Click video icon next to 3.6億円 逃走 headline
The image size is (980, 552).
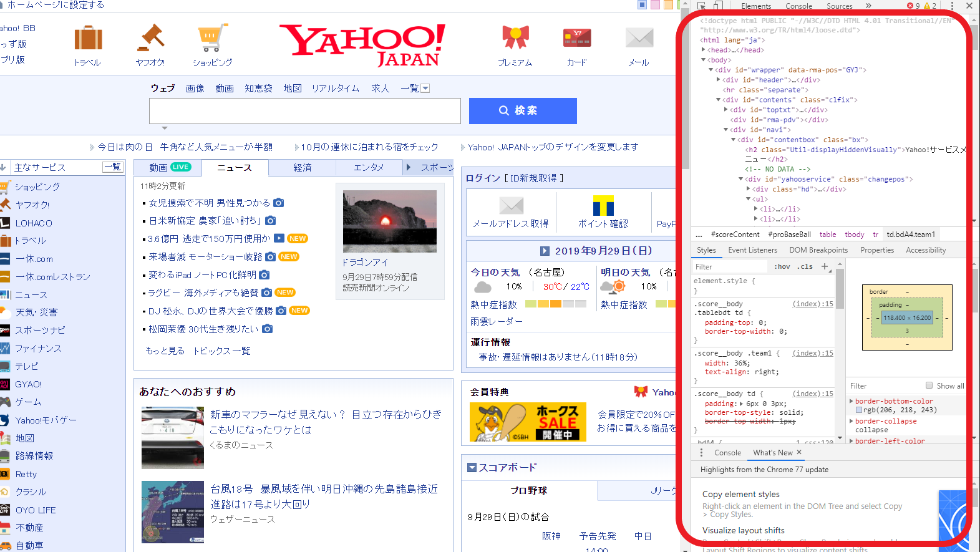279,238
